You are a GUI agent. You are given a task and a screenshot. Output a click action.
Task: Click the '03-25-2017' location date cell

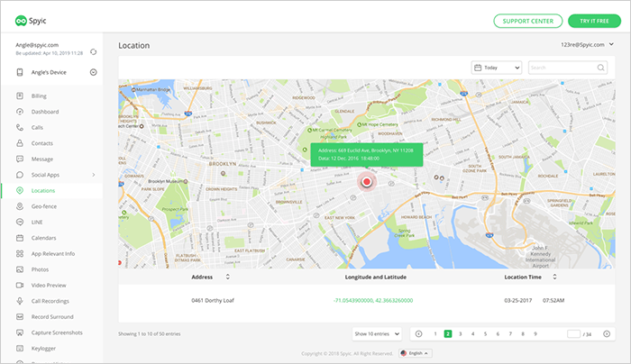click(x=518, y=300)
